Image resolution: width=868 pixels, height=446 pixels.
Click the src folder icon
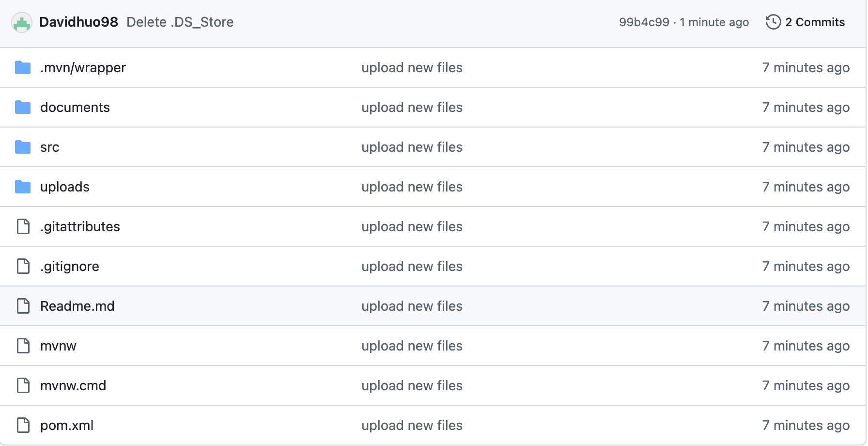click(23, 147)
